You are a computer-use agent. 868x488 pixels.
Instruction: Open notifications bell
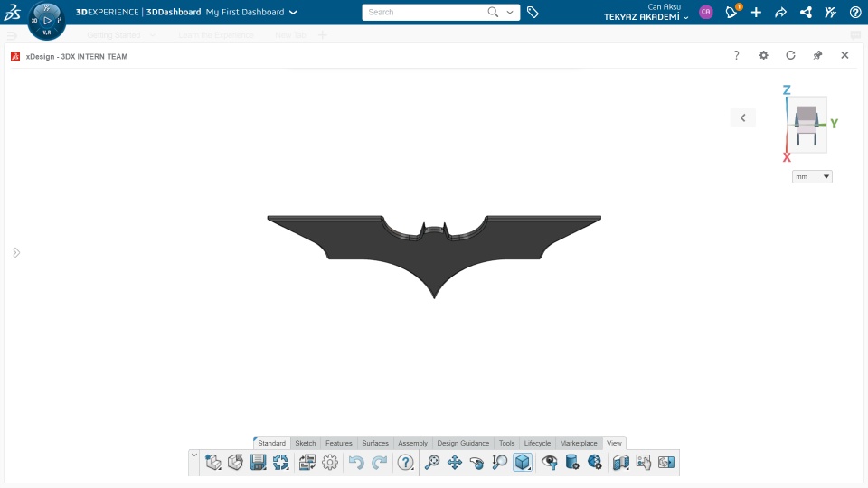[731, 12]
